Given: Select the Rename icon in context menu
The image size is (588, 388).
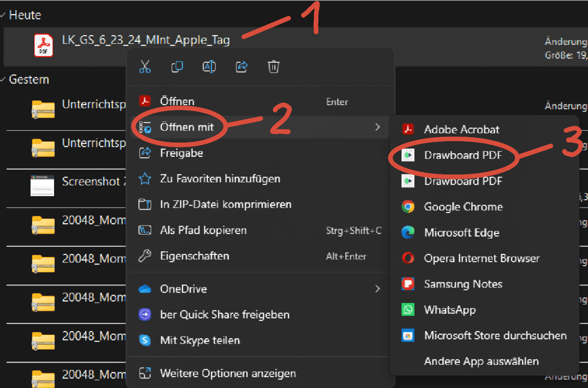Looking at the screenshot, I should [209, 67].
